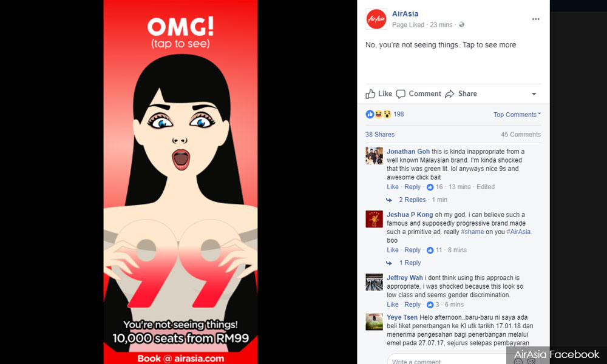The height and width of the screenshot is (364, 607).
Task: Reply to Jonathan Goh's comment
Action: pyautogui.click(x=412, y=187)
